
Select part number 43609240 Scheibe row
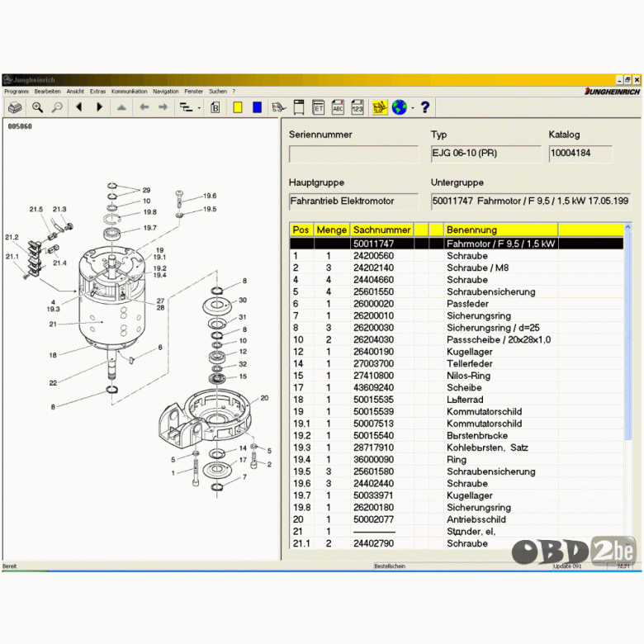click(457, 388)
